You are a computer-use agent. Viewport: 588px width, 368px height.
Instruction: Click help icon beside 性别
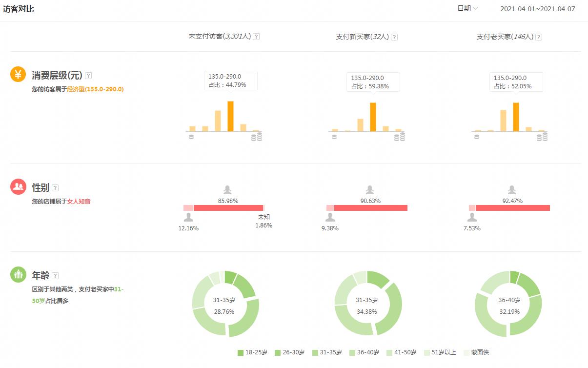(55, 188)
